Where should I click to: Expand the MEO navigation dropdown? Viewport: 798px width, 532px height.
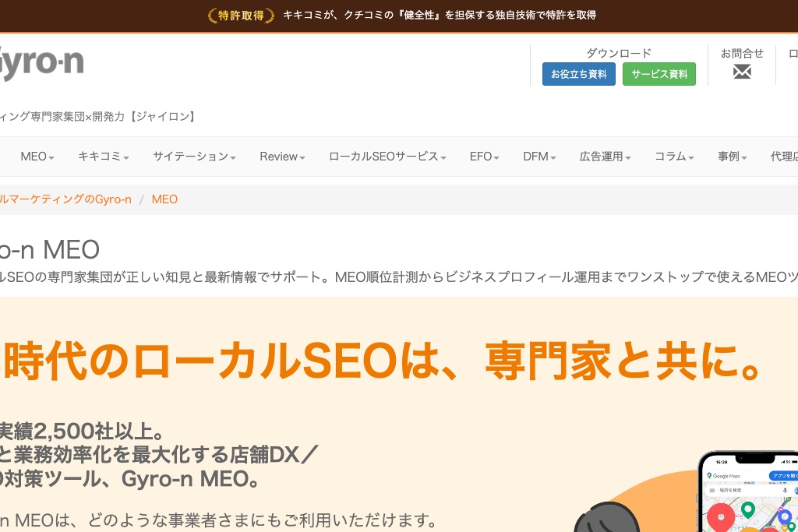point(37,157)
